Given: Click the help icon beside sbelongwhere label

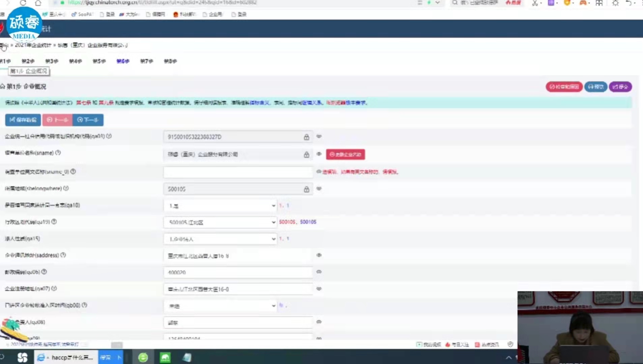Looking at the screenshot, I should (x=66, y=188).
